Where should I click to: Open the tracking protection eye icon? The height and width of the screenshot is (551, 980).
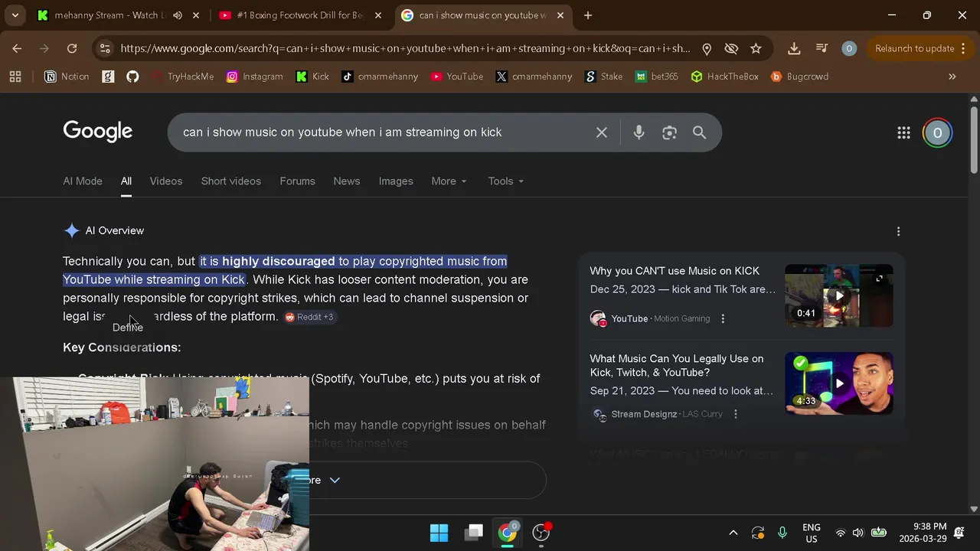click(731, 48)
